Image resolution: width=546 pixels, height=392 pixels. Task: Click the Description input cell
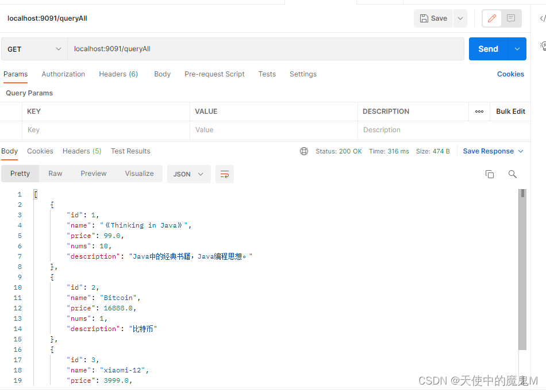coord(444,130)
